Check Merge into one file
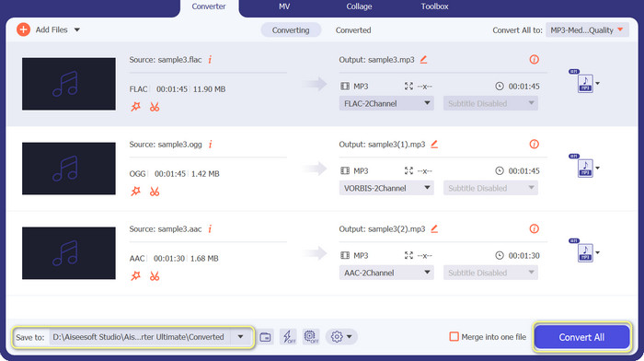 pos(454,337)
